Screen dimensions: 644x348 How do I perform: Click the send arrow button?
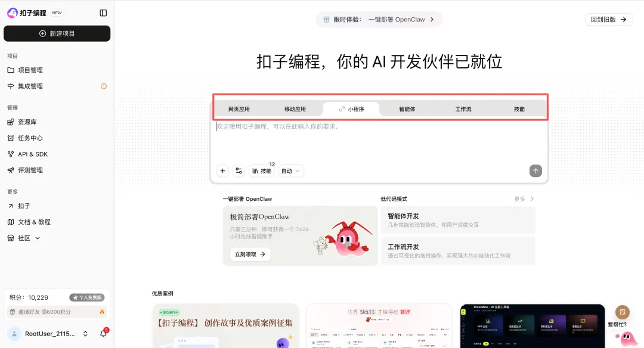tap(535, 171)
